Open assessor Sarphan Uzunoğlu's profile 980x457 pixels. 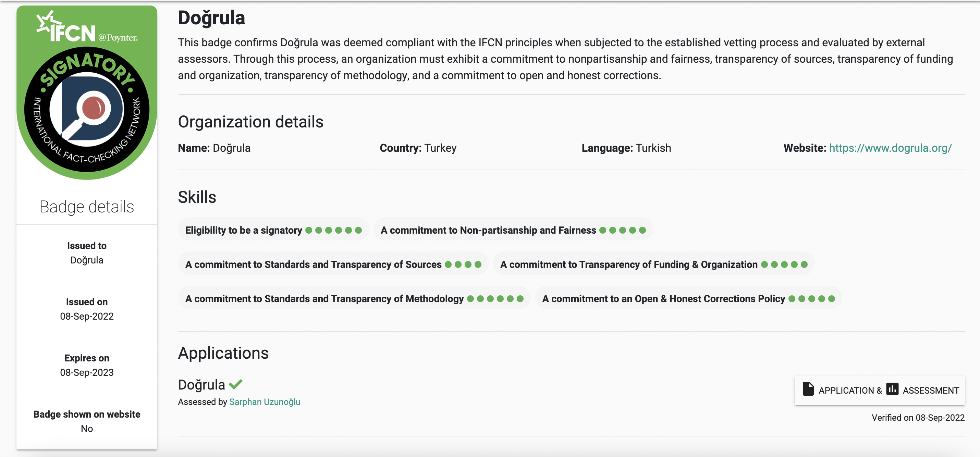265,402
